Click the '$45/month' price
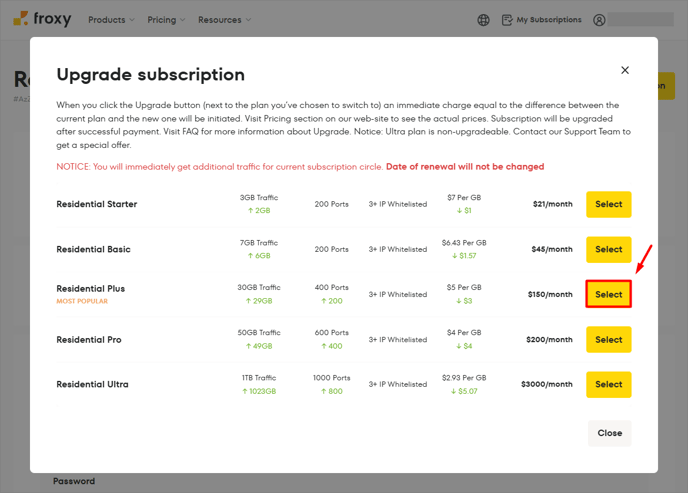This screenshot has height=493, width=688. tap(552, 249)
